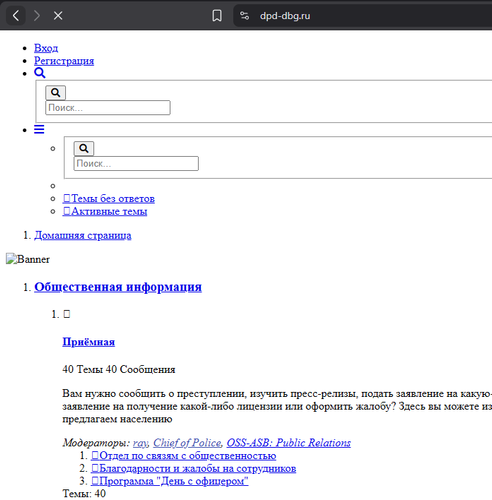Stop page loading with the X icon

point(58,15)
